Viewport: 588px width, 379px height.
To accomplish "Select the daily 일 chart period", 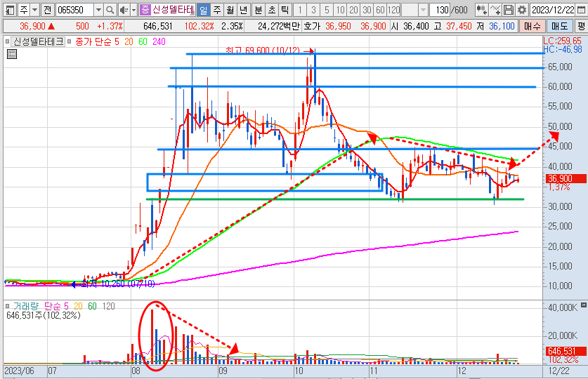I will [x=203, y=10].
